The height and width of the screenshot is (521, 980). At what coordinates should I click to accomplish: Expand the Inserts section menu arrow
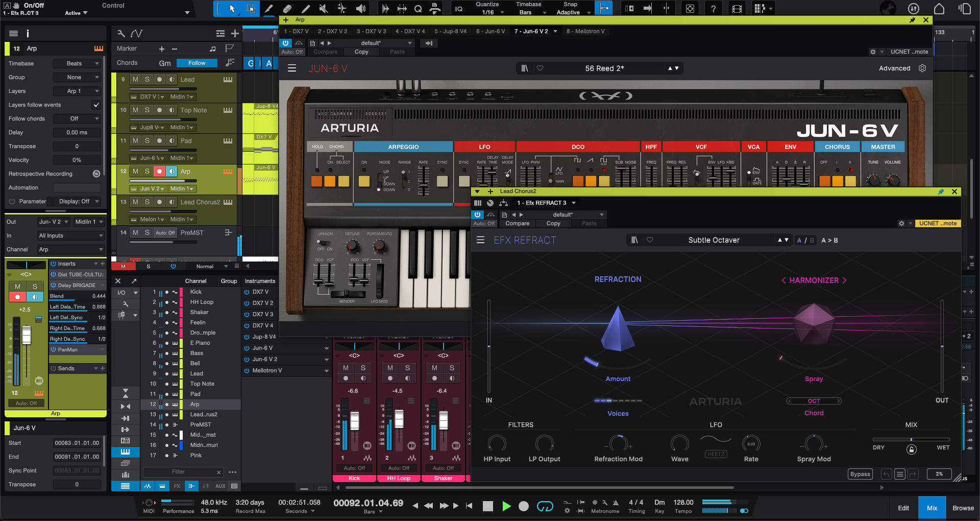coord(95,264)
